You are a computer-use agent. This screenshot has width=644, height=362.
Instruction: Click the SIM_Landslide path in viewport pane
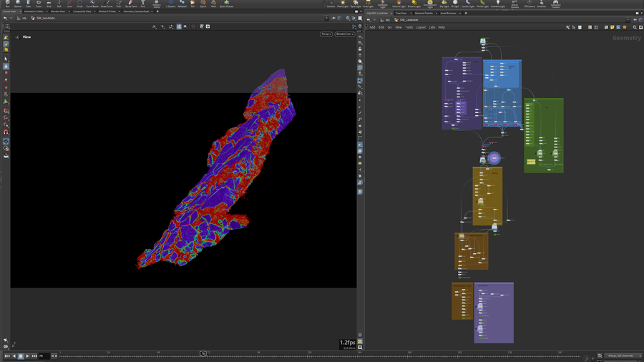tap(44, 19)
